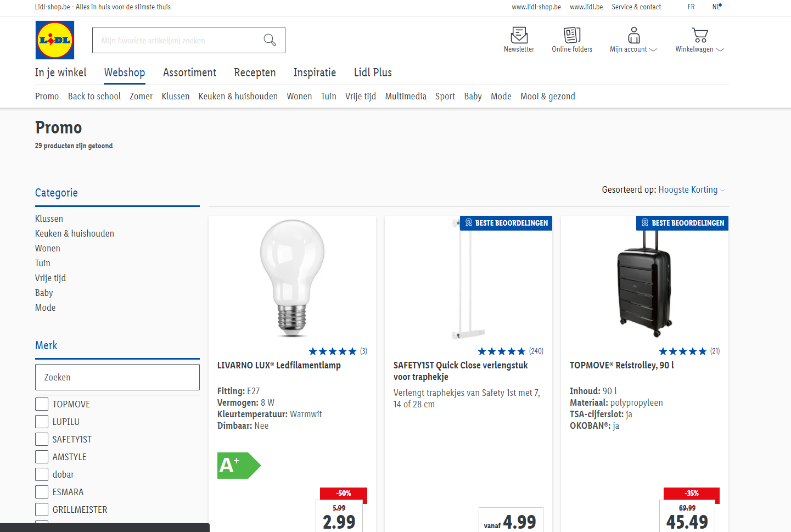This screenshot has width=791, height=532.
Task: Filter by Vrije tijd in Categorie sidebar
Action: point(51,278)
